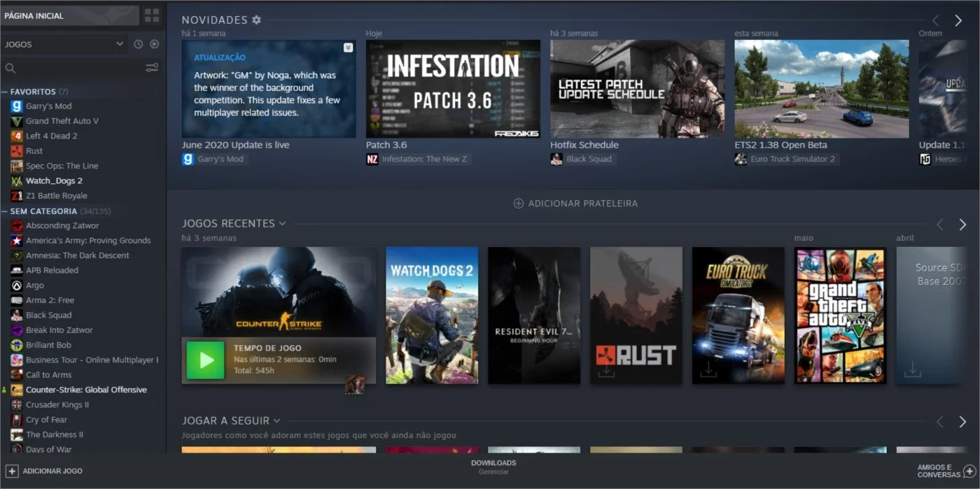
Task: Show ready-to-play games filter icon
Action: [x=155, y=44]
